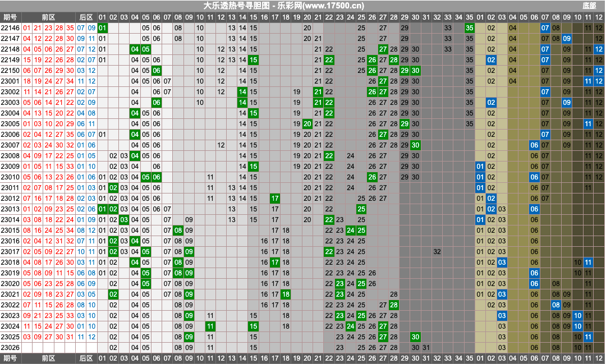Select green highlighted 22 in row 23008
The height and width of the screenshot is (364, 606).
pyautogui.click(x=329, y=156)
